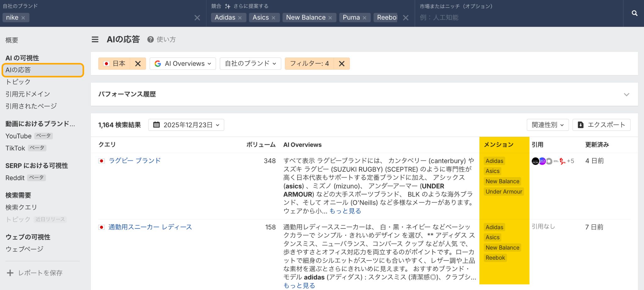Open the 自社のブランド dropdown
This screenshot has height=290, width=644.
250,64
